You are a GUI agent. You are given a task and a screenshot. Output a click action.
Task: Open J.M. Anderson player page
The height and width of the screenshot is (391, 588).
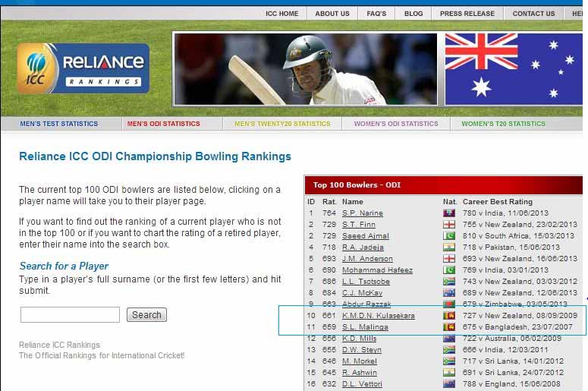tap(367, 259)
